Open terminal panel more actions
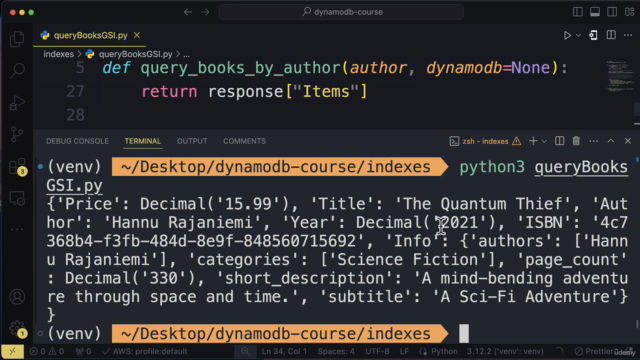 [593, 141]
